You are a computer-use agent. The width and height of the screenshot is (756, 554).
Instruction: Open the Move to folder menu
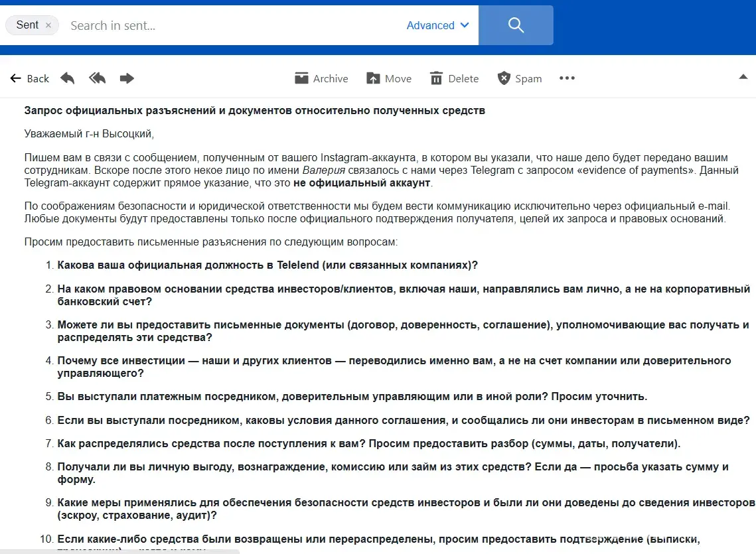[389, 78]
